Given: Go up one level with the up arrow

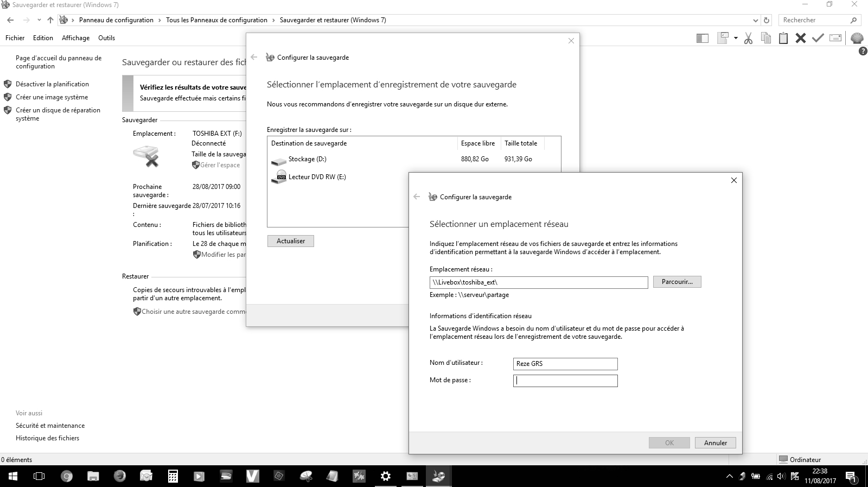Looking at the screenshot, I should tap(50, 20).
